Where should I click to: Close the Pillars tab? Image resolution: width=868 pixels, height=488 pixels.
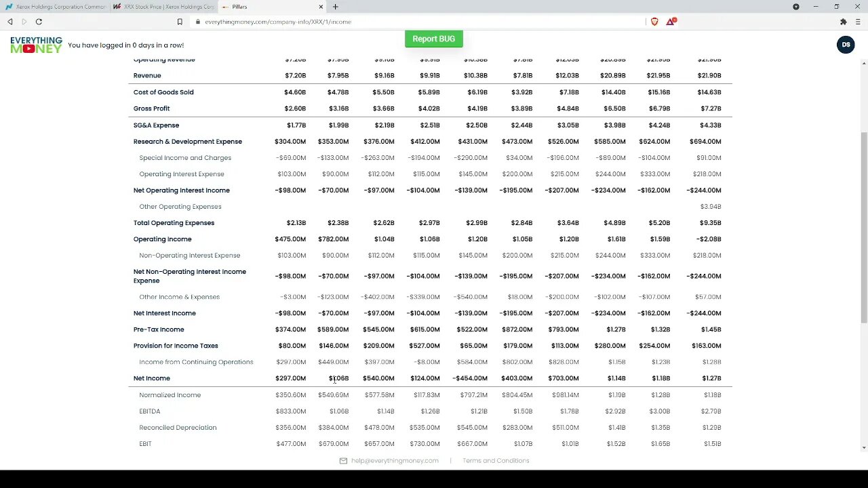click(x=321, y=7)
